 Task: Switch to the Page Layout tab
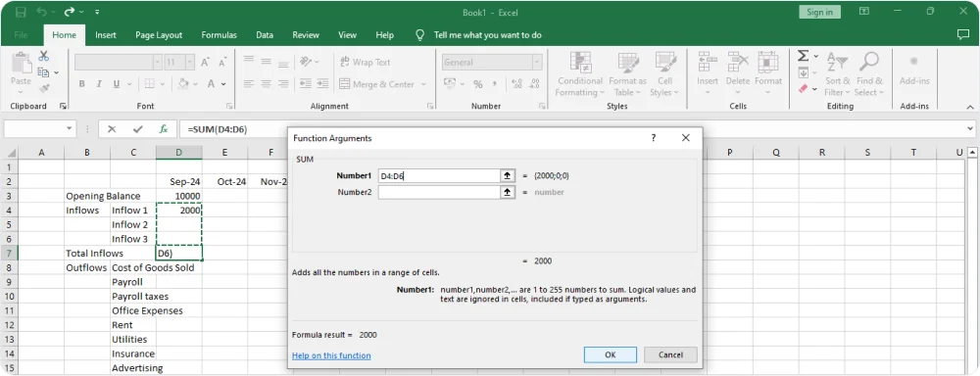click(159, 35)
